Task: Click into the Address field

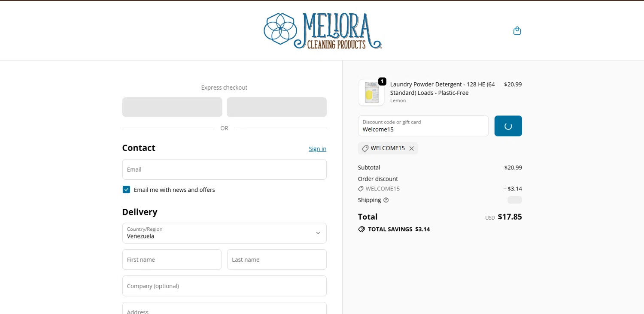Action: [224, 308]
